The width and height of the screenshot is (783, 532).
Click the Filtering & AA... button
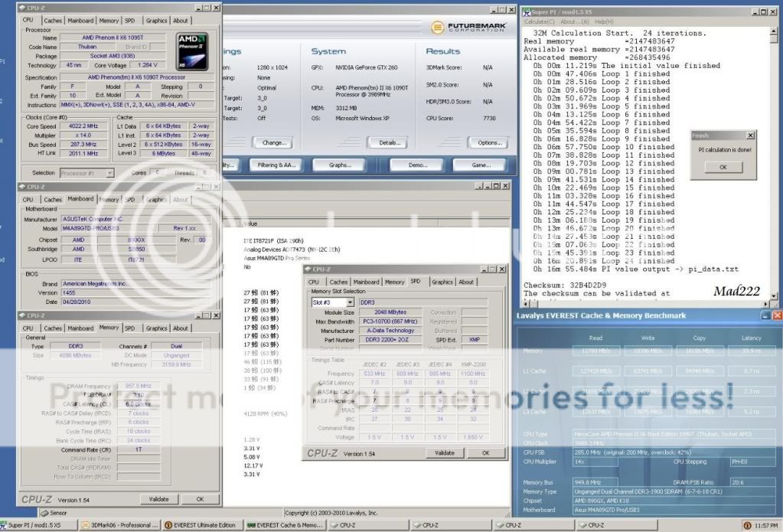click(x=277, y=165)
